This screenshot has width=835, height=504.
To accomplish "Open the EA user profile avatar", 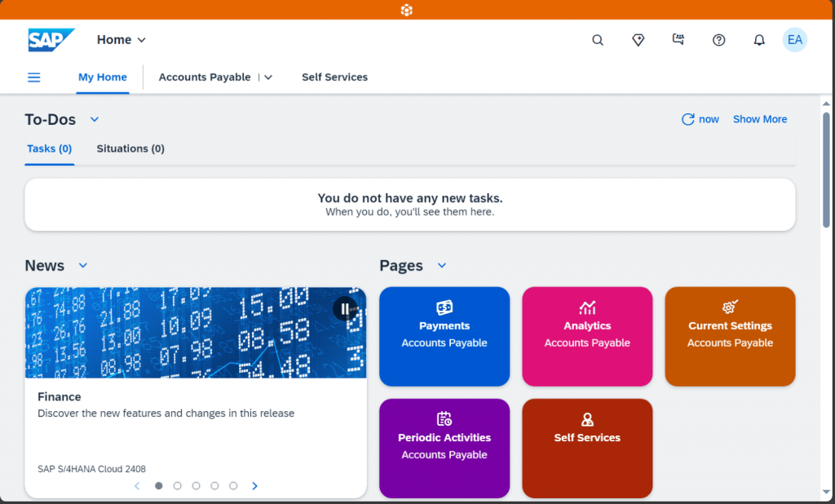I will pos(794,40).
